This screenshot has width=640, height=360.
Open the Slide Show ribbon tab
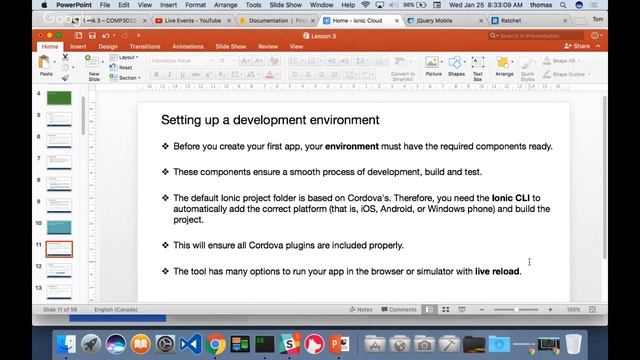(231, 47)
